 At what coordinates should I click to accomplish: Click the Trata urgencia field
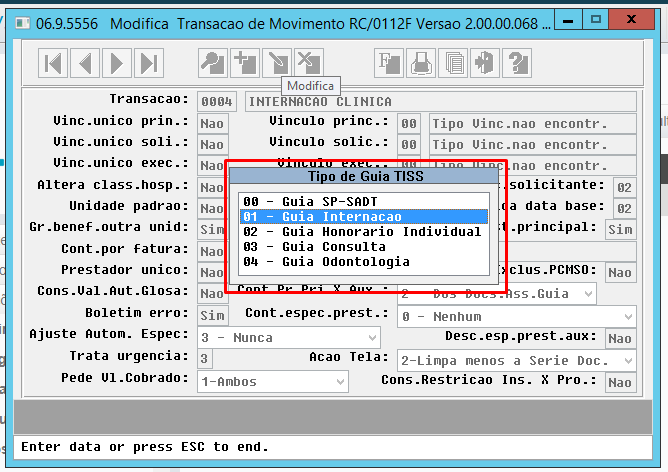[x=204, y=359]
